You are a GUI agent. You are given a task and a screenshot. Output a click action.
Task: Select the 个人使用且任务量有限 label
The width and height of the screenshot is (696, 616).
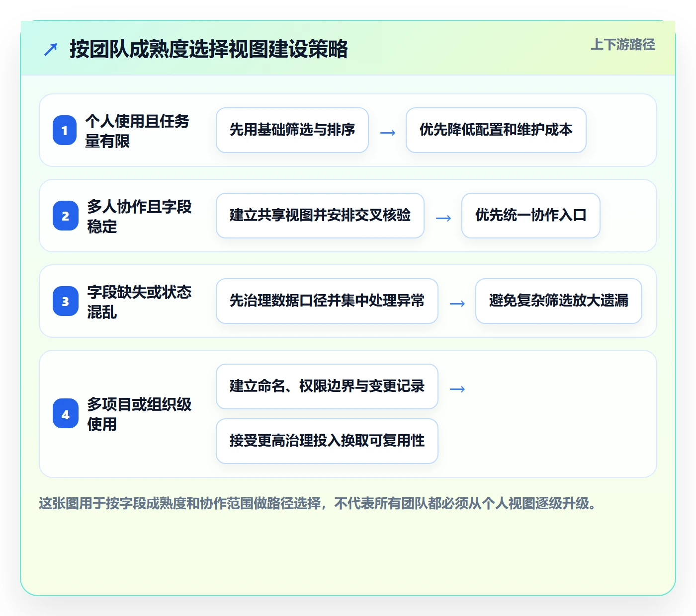point(137,131)
